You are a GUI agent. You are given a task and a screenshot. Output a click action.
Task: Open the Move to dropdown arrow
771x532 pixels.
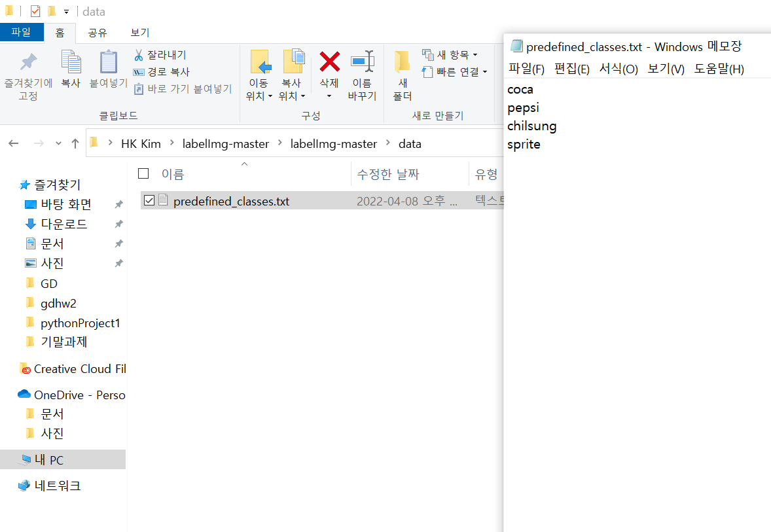pos(270,96)
